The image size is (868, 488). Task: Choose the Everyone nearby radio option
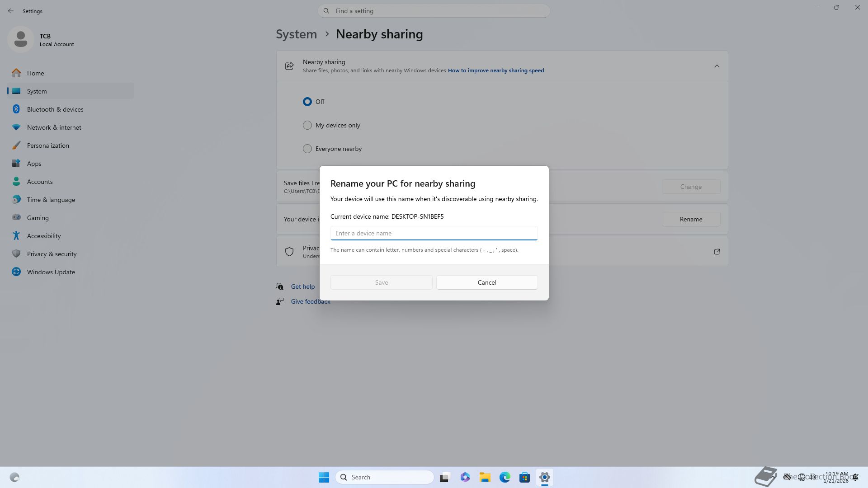tap(307, 149)
